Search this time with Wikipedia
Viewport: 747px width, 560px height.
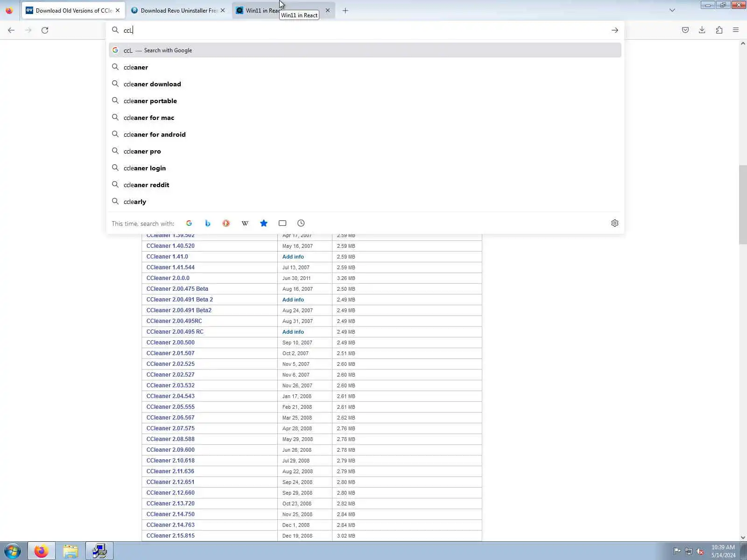(x=245, y=224)
